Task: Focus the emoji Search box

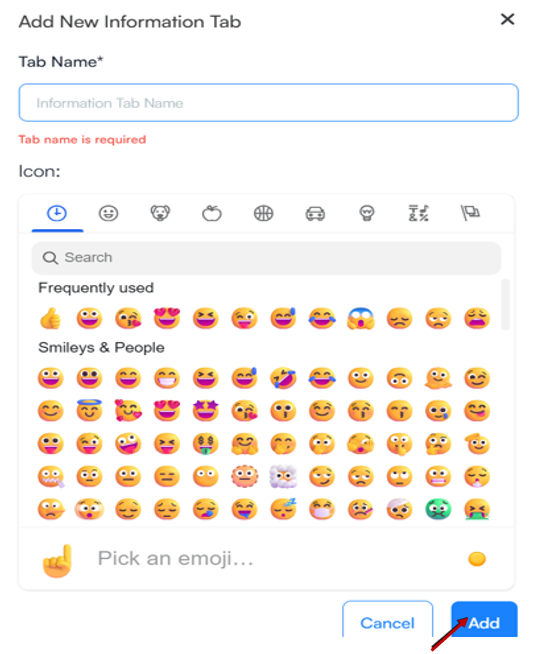Action: pyautogui.click(x=267, y=258)
